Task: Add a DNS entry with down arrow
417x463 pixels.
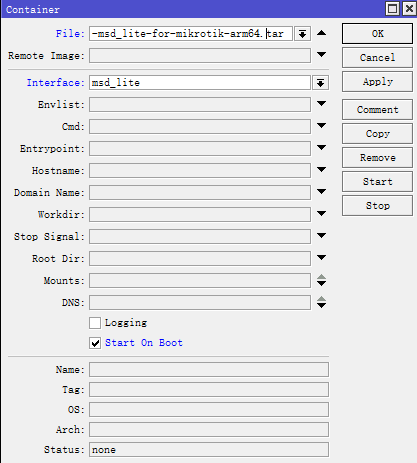Action: point(321,306)
